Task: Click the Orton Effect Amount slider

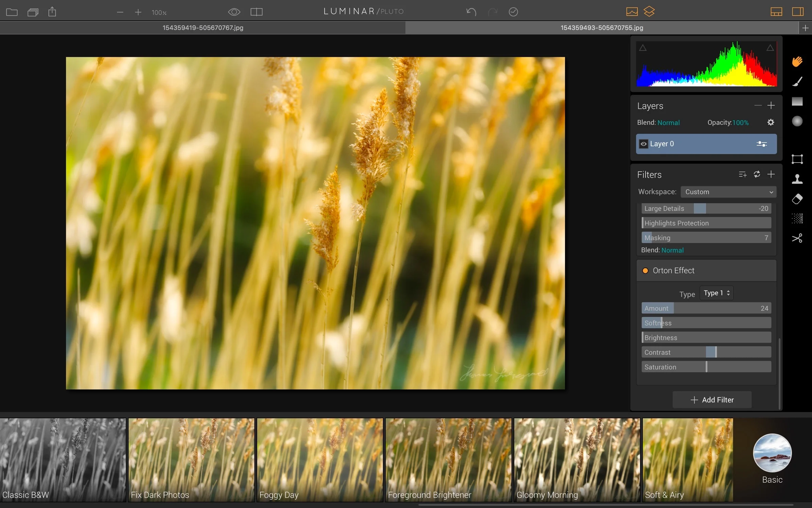Action: (x=706, y=308)
